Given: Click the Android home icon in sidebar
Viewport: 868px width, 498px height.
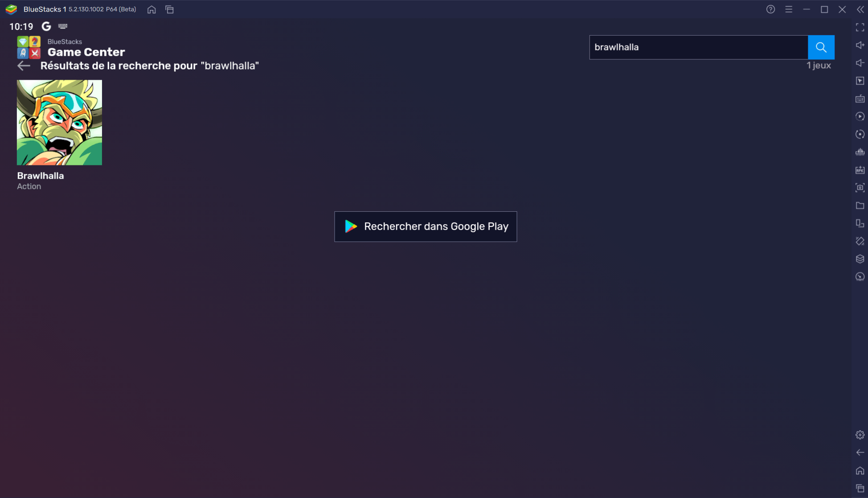Looking at the screenshot, I should pos(860,470).
